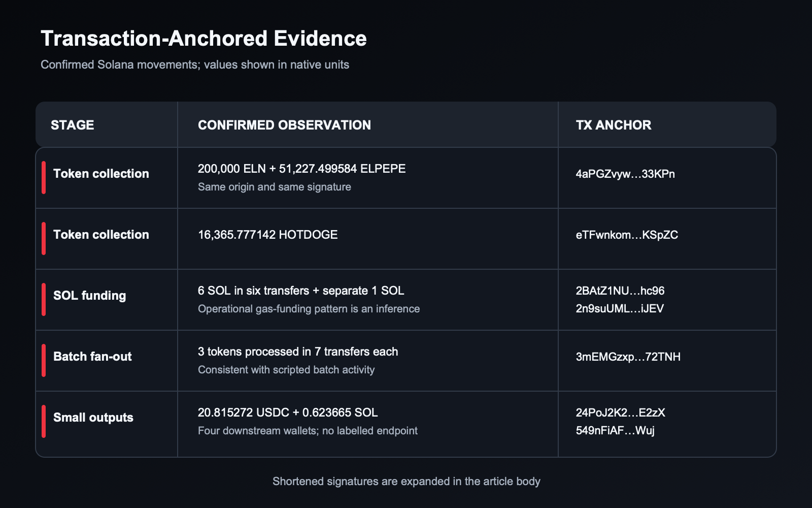Select the SOL funding stage label
The height and width of the screenshot is (508, 812).
(x=89, y=296)
